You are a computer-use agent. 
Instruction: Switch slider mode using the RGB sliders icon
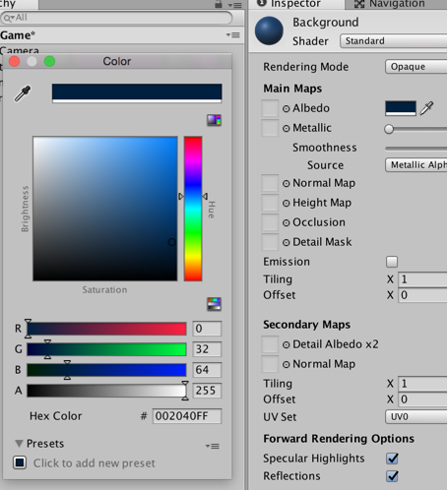click(x=214, y=304)
